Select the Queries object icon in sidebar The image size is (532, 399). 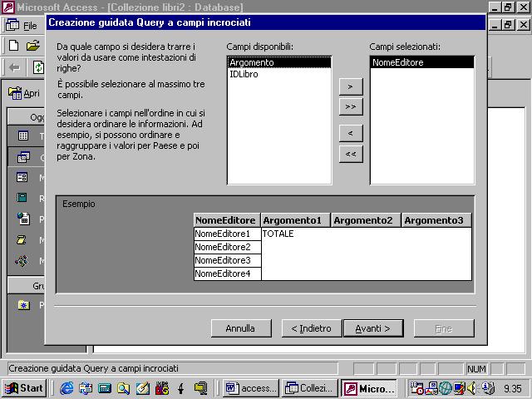click(23, 156)
